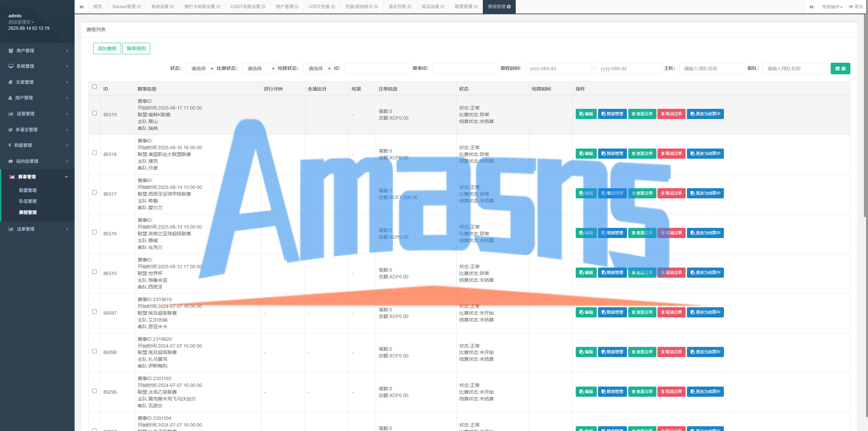Open the 结算状态 filter dropdown
868x431 pixels.
[x=317, y=68]
